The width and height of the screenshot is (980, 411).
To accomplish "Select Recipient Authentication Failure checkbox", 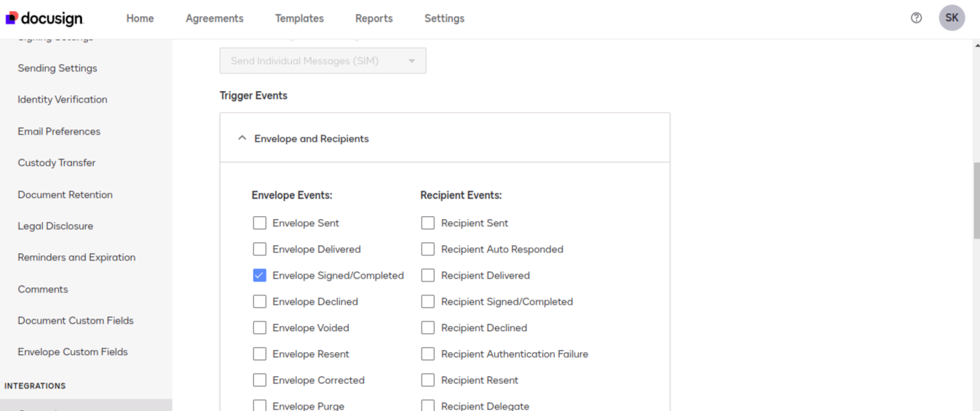I will click(x=427, y=354).
